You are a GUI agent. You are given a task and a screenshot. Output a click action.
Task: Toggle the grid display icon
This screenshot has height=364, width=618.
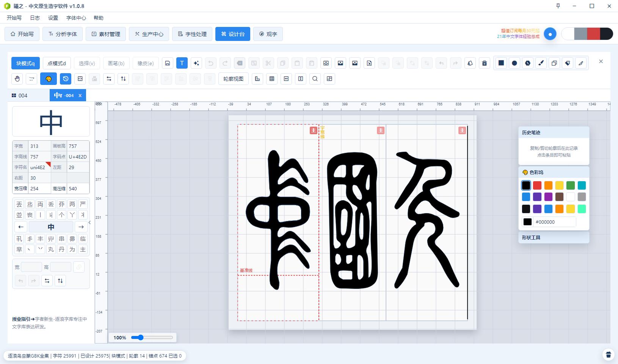click(x=272, y=79)
